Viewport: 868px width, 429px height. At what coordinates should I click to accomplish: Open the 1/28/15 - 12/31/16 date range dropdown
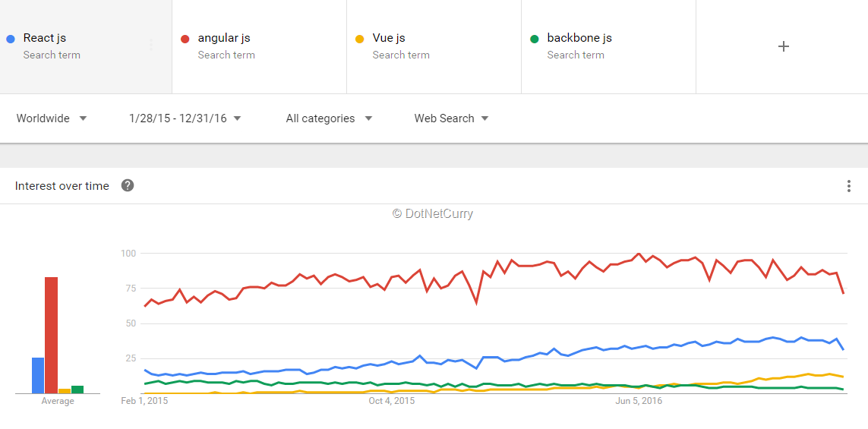click(185, 118)
